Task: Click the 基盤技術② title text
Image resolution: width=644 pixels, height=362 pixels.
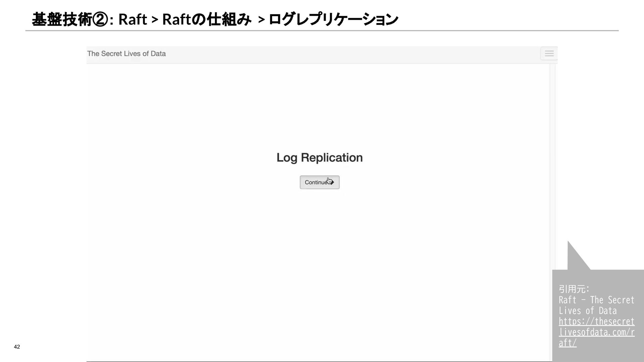Action: point(70,19)
